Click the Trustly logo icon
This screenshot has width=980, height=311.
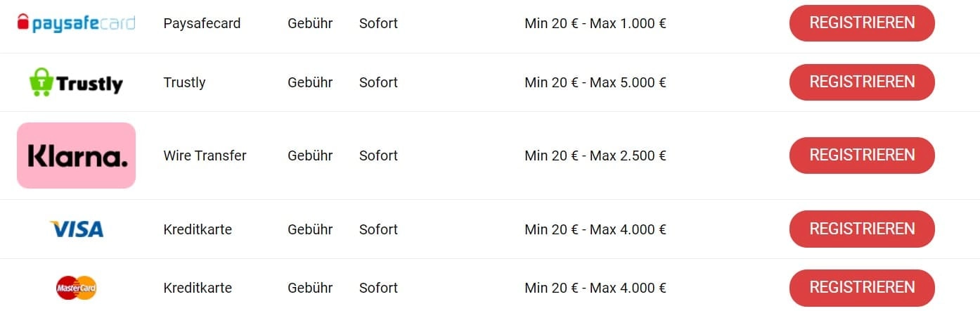[x=76, y=82]
